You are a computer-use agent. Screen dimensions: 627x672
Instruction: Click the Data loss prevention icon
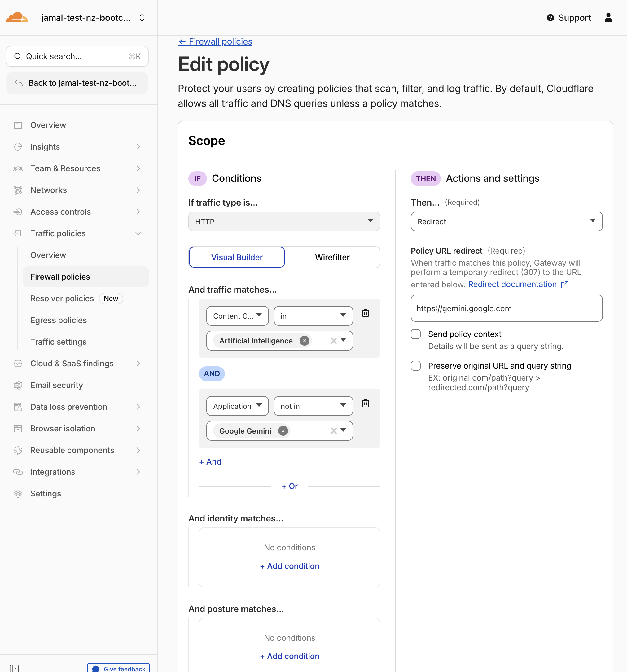tap(18, 407)
